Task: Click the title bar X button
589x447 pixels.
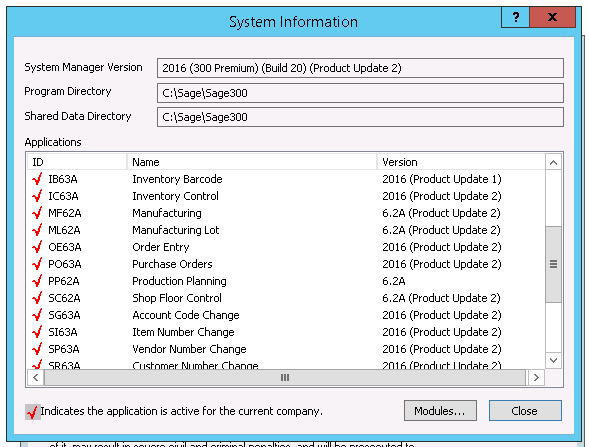Action: point(552,17)
